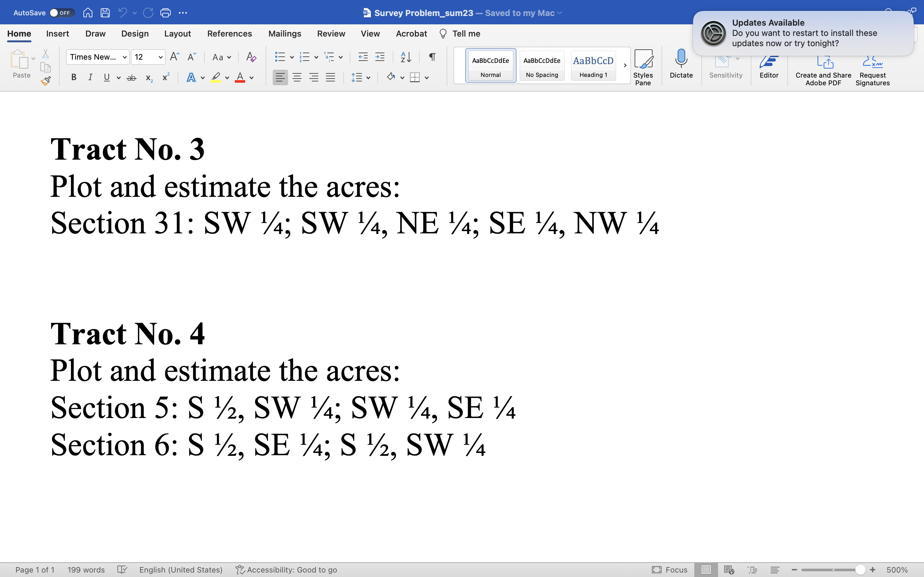The image size is (924, 577).
Task: Apply center alignment to text
Action: click(297, 77)
